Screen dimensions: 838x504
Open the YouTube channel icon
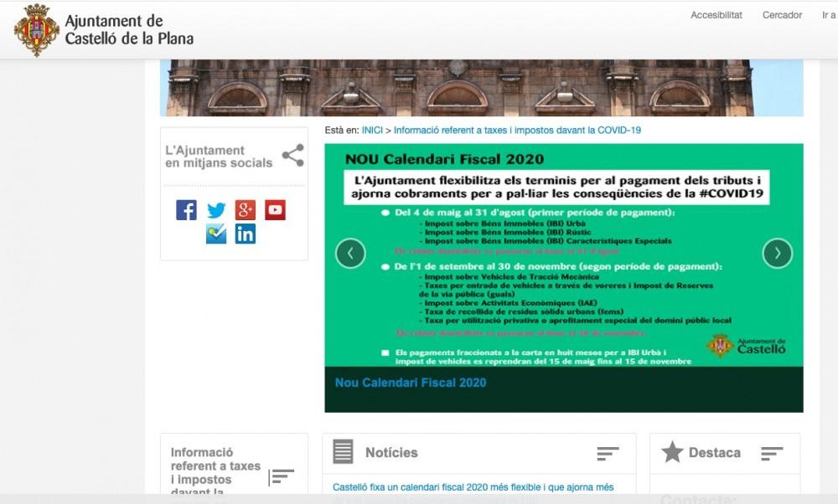coord(275,210)
